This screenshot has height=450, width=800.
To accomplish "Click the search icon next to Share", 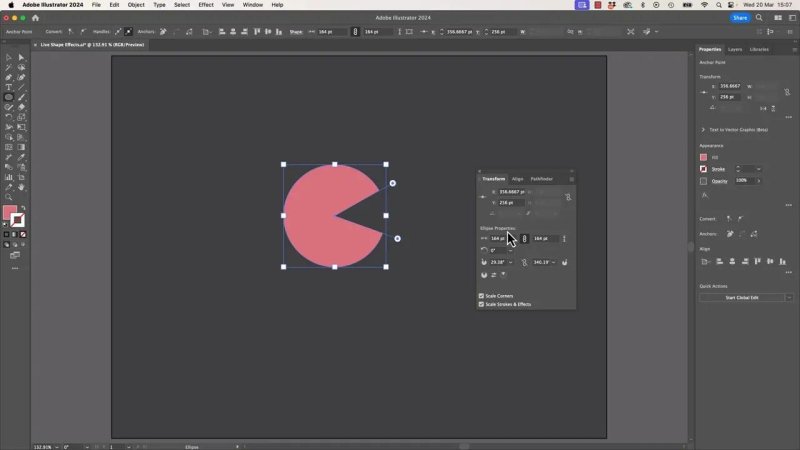I will (x=759, y=18).
